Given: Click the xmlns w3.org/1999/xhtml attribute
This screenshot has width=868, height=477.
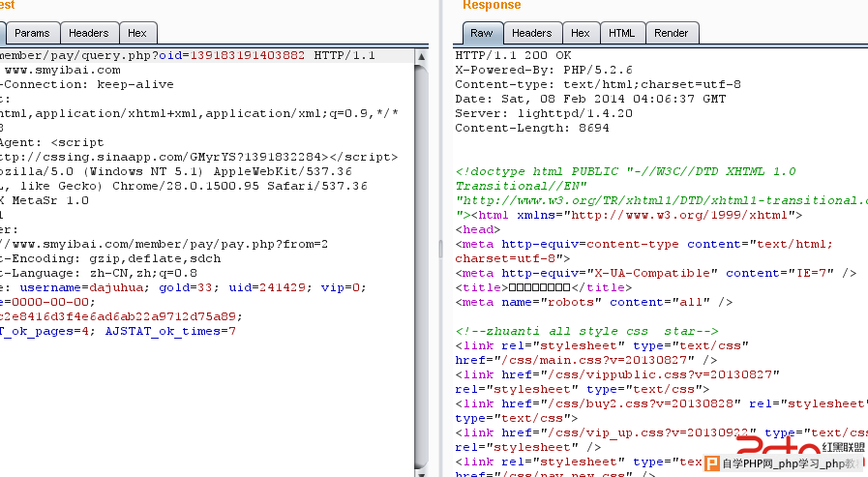Looking at the screenshot, I should [x=656, y=215].
